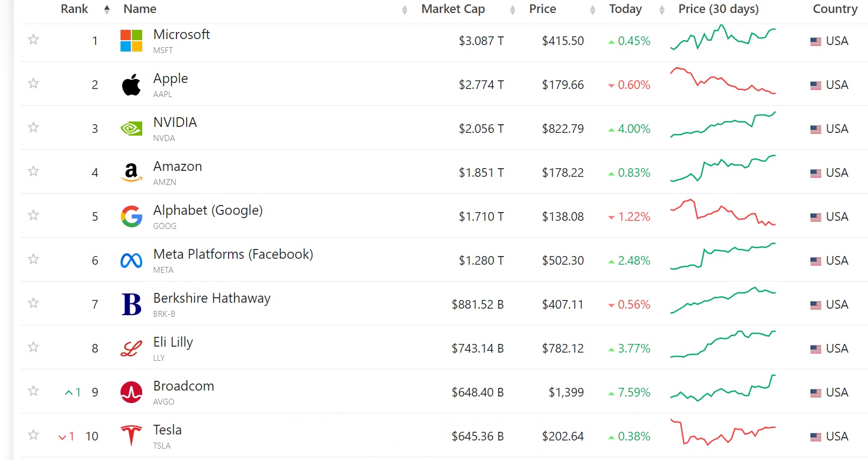Screen dimensions: 868x460
Task: Click the Name column header
Action: tap(140, 9)
